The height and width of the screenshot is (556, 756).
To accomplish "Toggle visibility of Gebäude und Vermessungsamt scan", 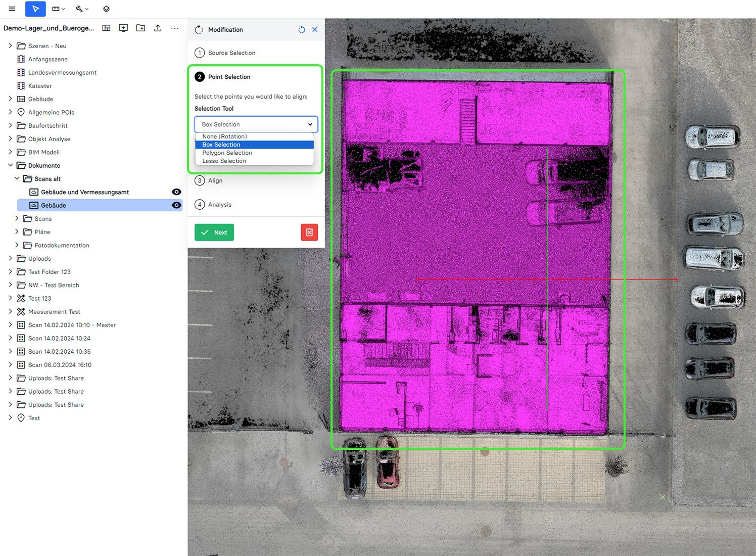I will coord(176,192).
